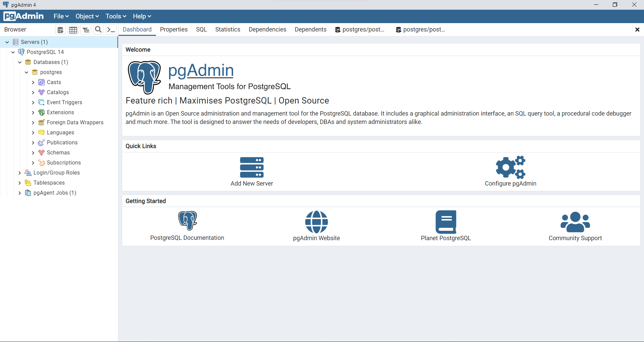The height and width of the screenshot is (342, 644).
Task: Click the Publications node icon
Action: (42, 143)
